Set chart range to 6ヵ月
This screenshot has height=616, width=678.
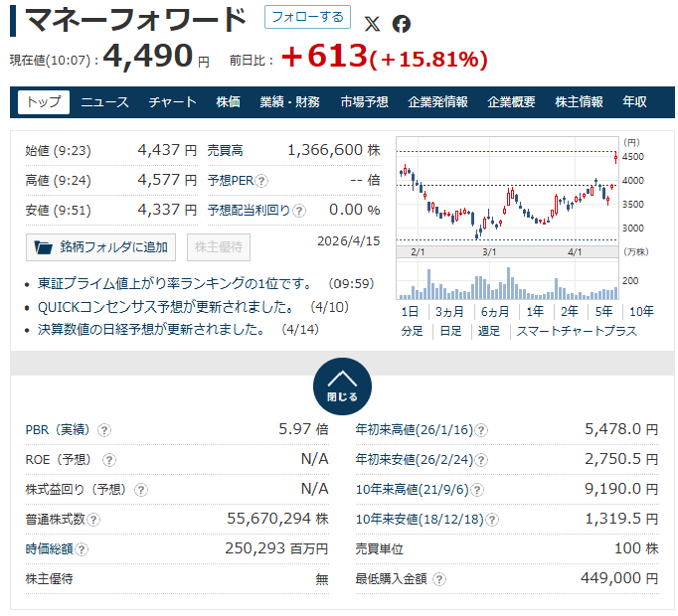[x=495, y=311]
